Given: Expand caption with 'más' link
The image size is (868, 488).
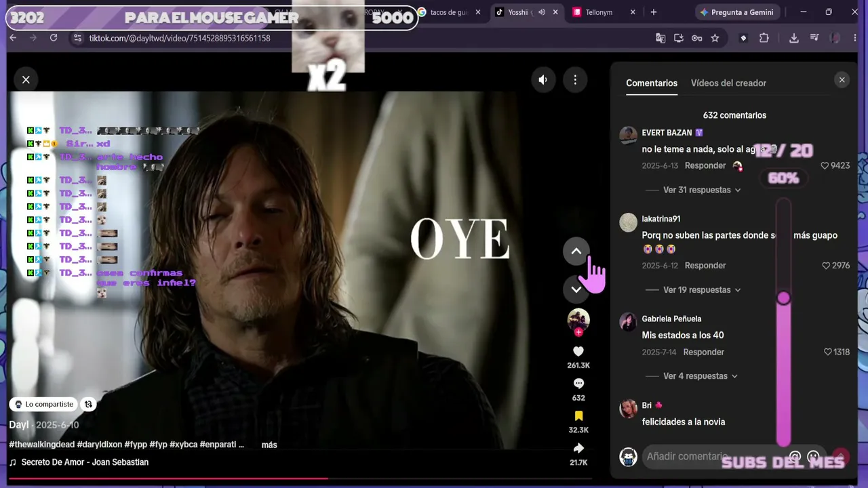Looking at the screenshot, I should pos(269,445).
